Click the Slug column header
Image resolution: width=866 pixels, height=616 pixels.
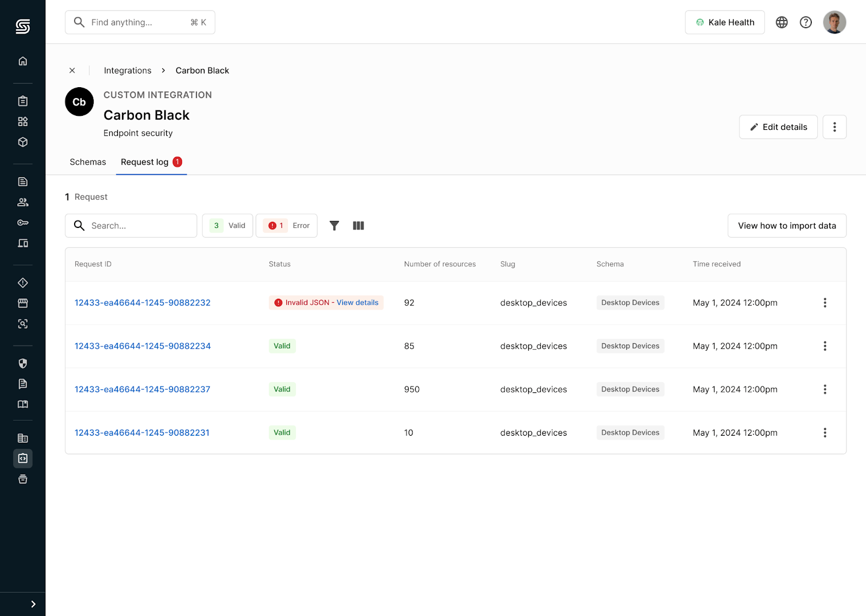coord(508,264)
